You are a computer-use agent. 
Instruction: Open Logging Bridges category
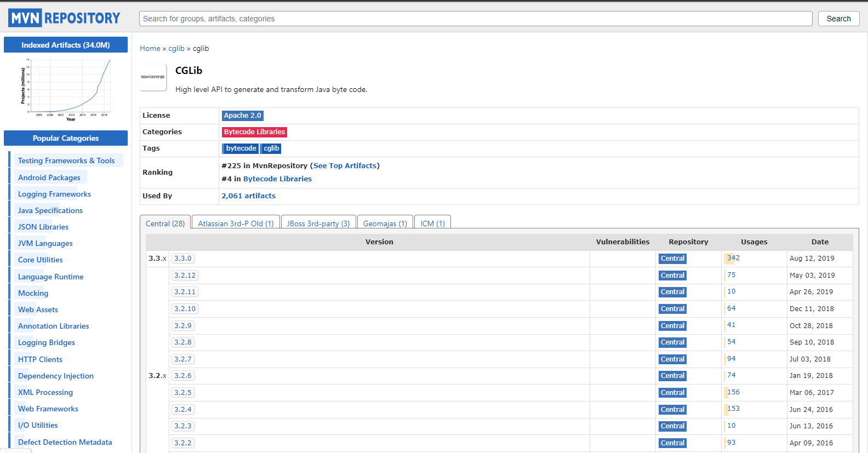click(47, 342)
